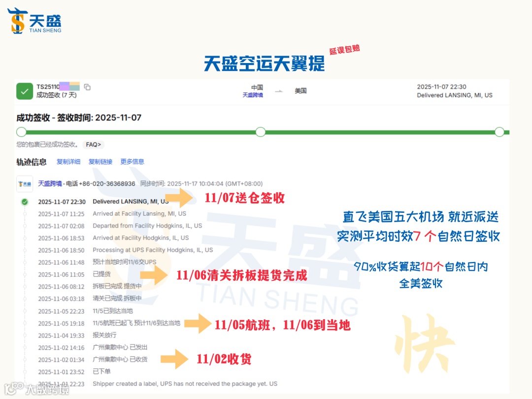The width and height of the screenshot is (532, 399).
Task: Click the 成功签收 (7 天) status text
Action: [x=57, y=95]
